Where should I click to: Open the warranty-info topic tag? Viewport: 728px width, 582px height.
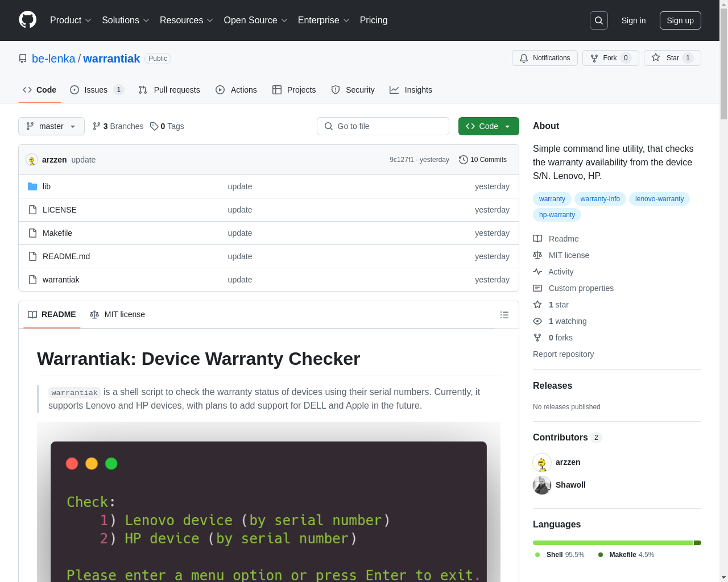point(600,199)
